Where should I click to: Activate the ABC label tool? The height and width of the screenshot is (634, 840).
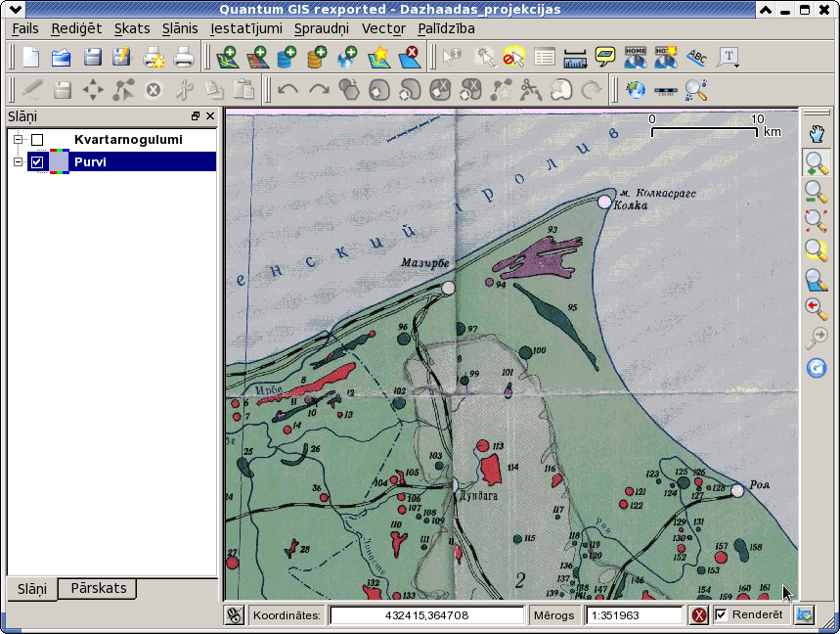[697, 57]
